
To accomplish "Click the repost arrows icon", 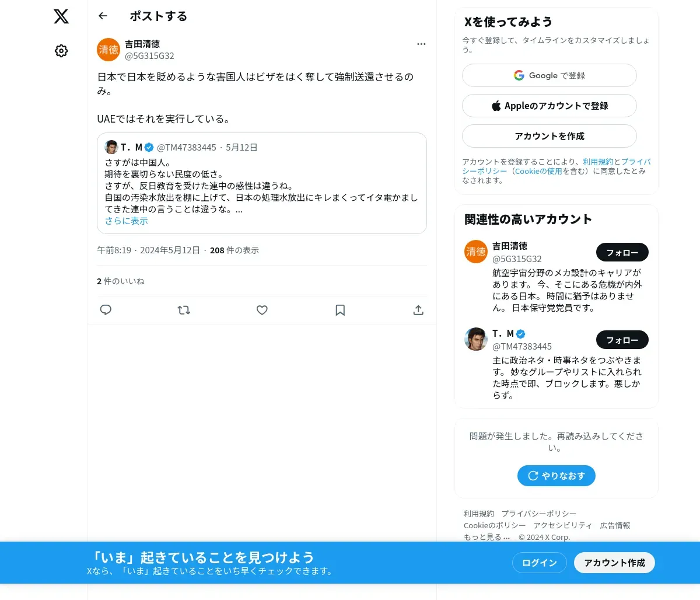I will 184,310.
